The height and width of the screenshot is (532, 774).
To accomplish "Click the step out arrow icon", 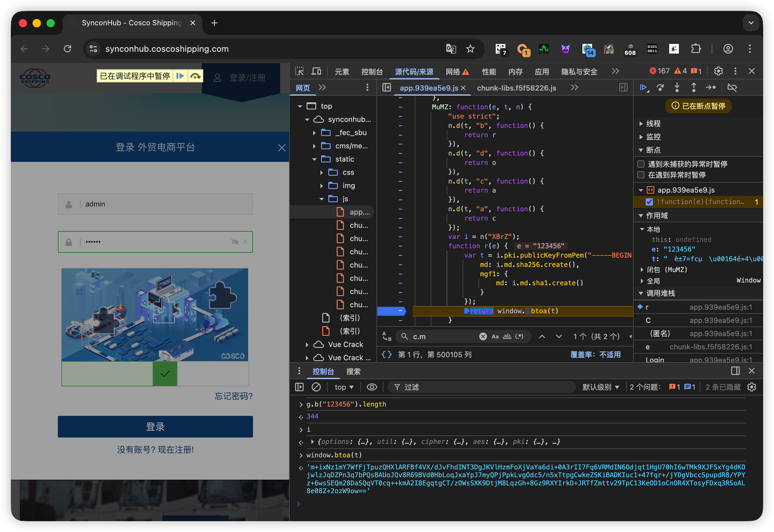I will (x=694, y=88).
